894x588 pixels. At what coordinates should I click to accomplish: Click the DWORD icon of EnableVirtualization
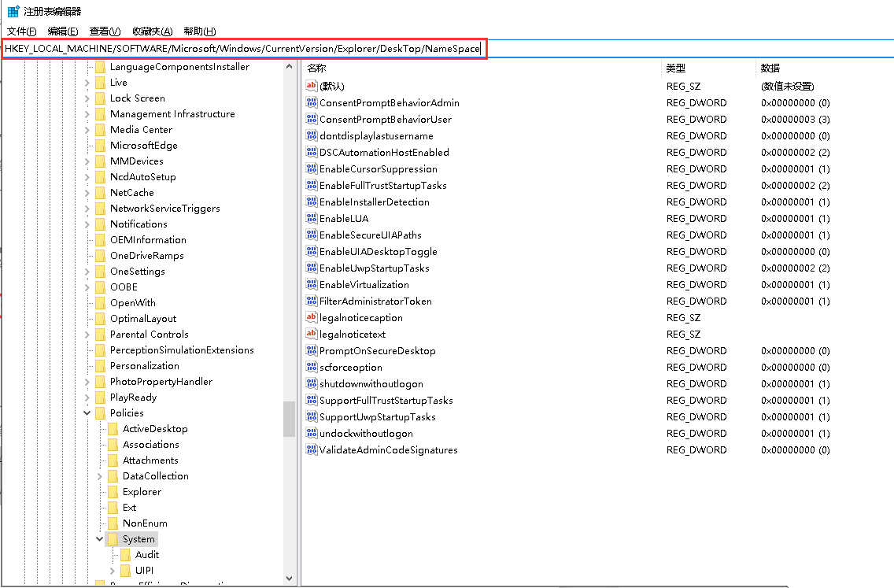coord(312,285)
